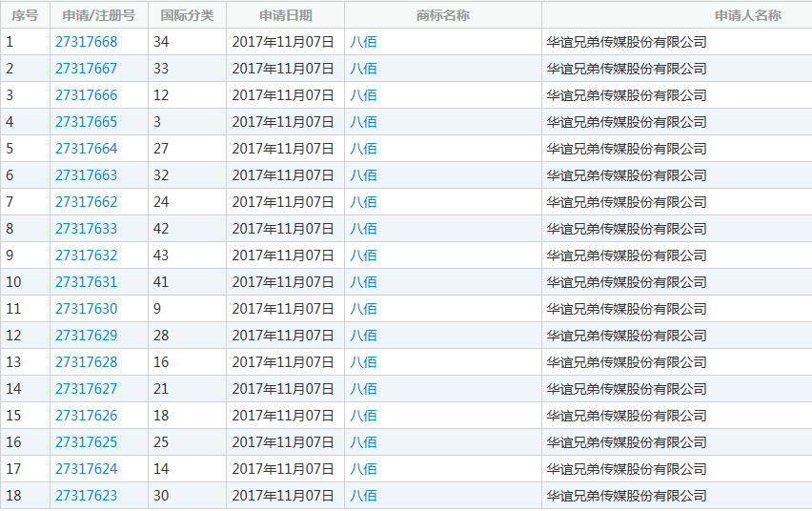Select international class 41 cell
This screenshot has width=812, height=511.
187,282
